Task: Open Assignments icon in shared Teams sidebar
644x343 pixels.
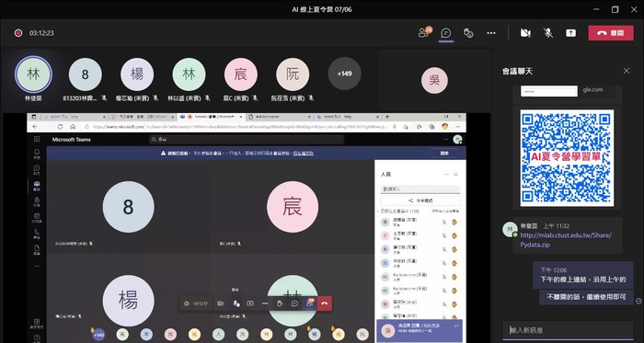Action: tap(37, 201)
